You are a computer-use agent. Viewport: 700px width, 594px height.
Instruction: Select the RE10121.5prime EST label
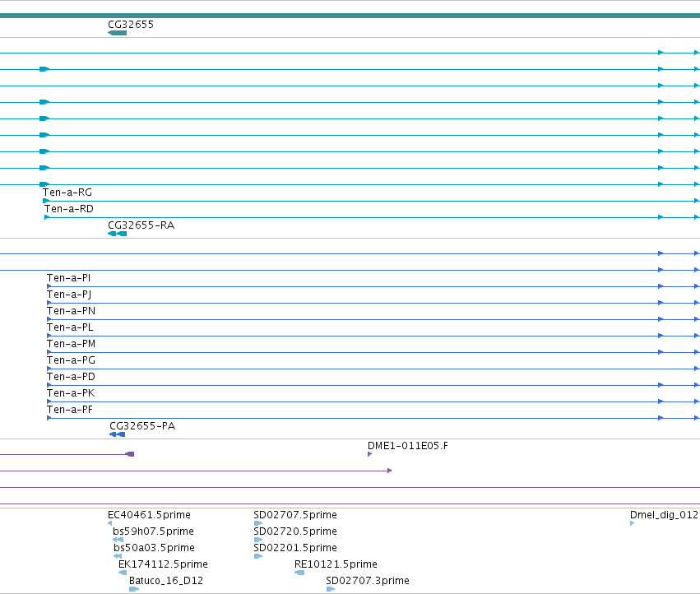(x=336, y=564)
